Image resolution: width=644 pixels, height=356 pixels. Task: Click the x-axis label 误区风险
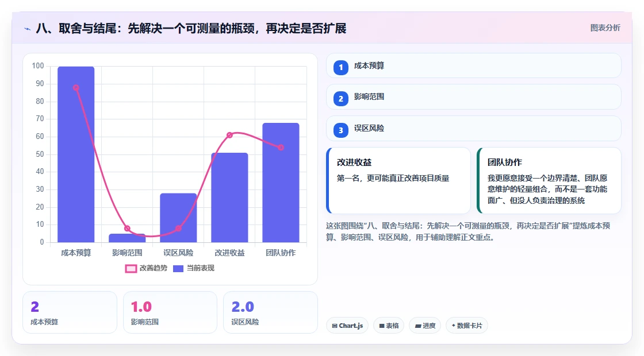coord(178,253)
